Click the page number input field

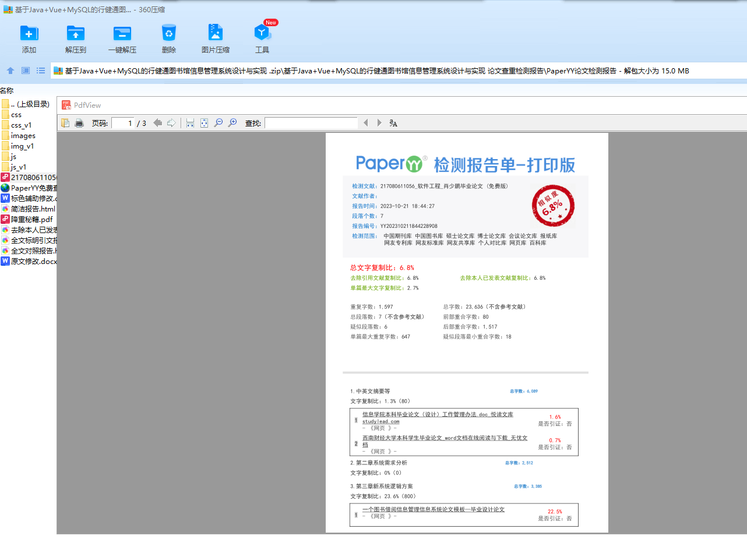pos(123,123)
